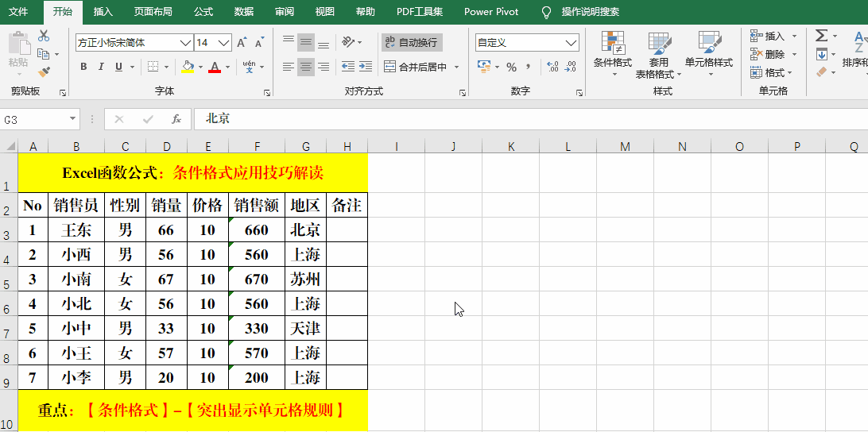Decrease font size with small A icon
Viewport: 868px width, 432px height.
click(x=260, y=43)
